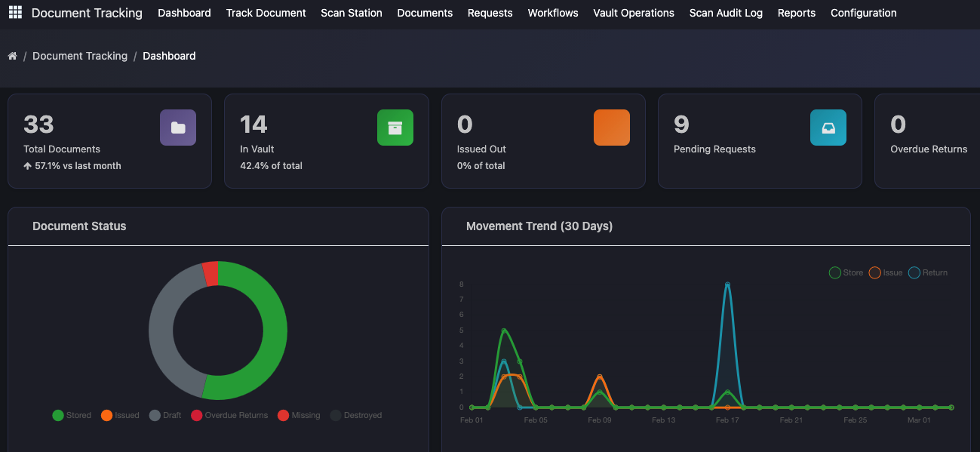Click the apps grid icon beside Document Tracking

14,12
